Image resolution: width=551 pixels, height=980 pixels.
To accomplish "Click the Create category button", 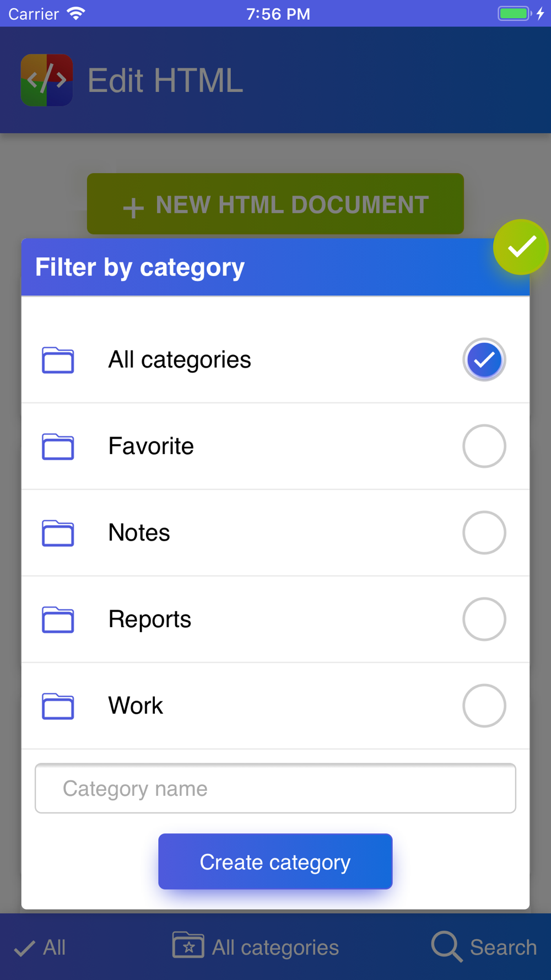I will pyautogui.click(x=275, y=861).
